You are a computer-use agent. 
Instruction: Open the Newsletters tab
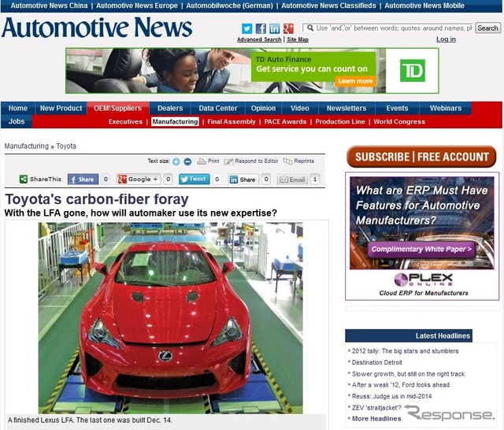click(346, 109)
